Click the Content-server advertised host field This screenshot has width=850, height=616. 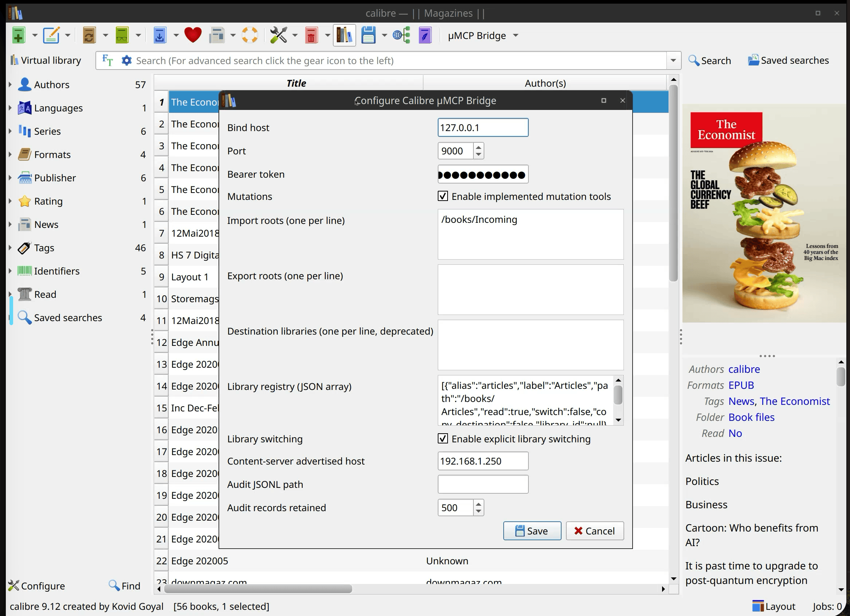click(x=483, y=461)
